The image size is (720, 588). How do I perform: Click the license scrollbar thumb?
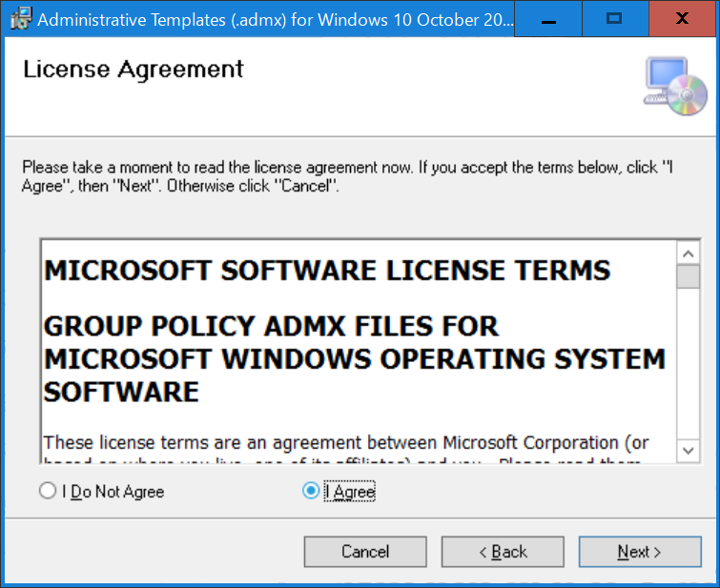tap(689, 277)
